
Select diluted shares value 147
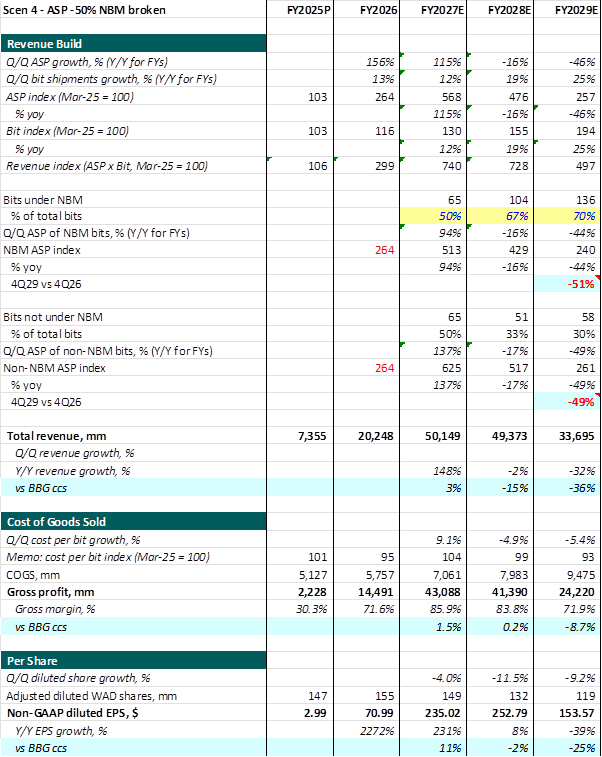pos(318,696)
